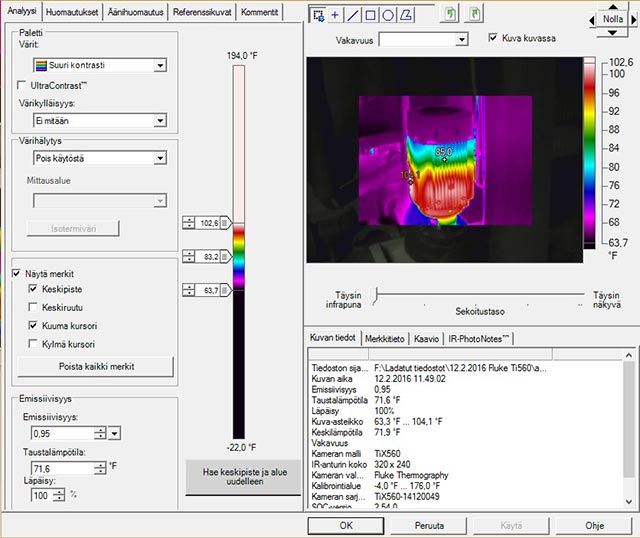Image resolution: width=640 pixels, height=538 pixels.
Task: Click the Sekoitustaso blending slider track
Action: [x=480, y=295]
